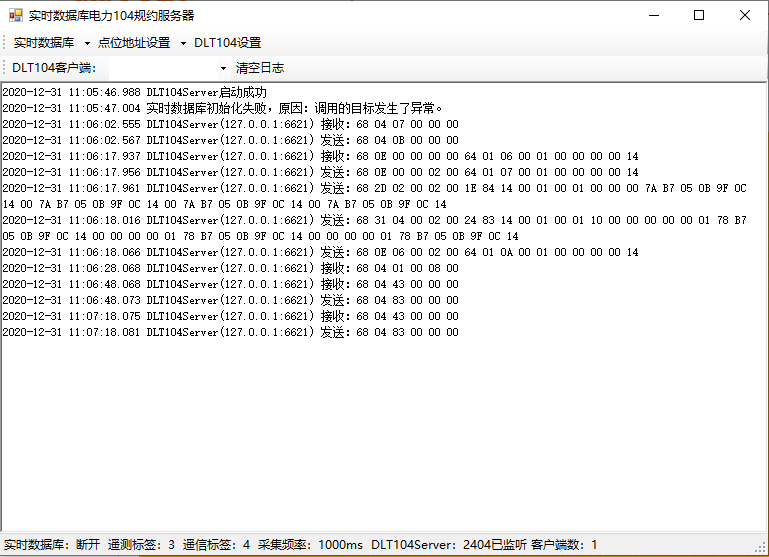Select log entry at 11:06:17.937
Screen dimensions: 769x557
coord(320,156)
